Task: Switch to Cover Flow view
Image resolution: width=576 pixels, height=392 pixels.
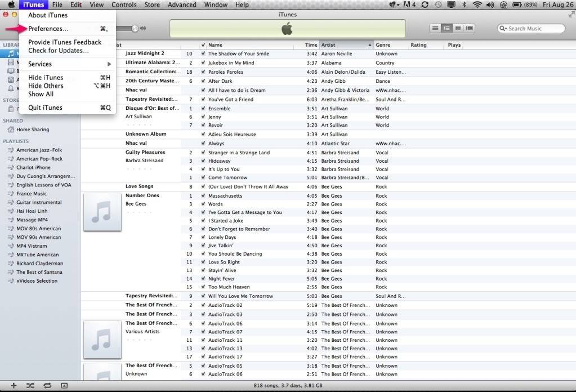Action: [470, 28]
